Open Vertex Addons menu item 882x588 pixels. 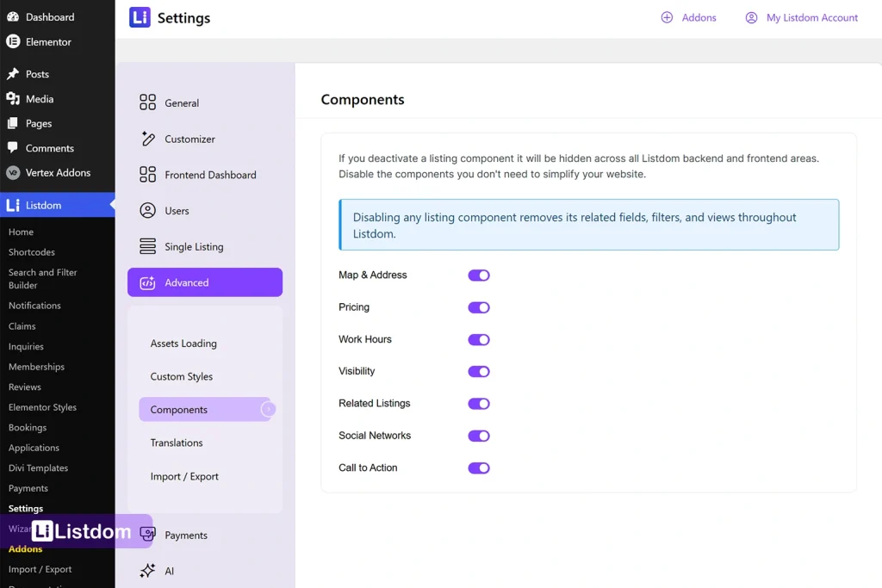click(58, 172)
